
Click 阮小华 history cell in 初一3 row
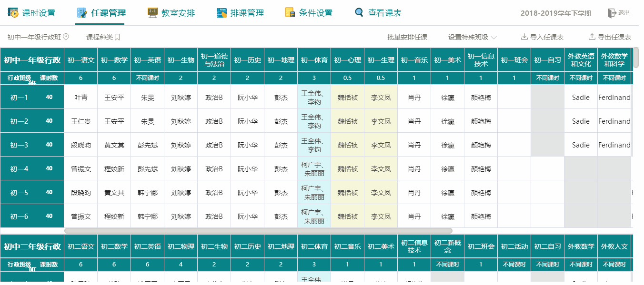248,145
